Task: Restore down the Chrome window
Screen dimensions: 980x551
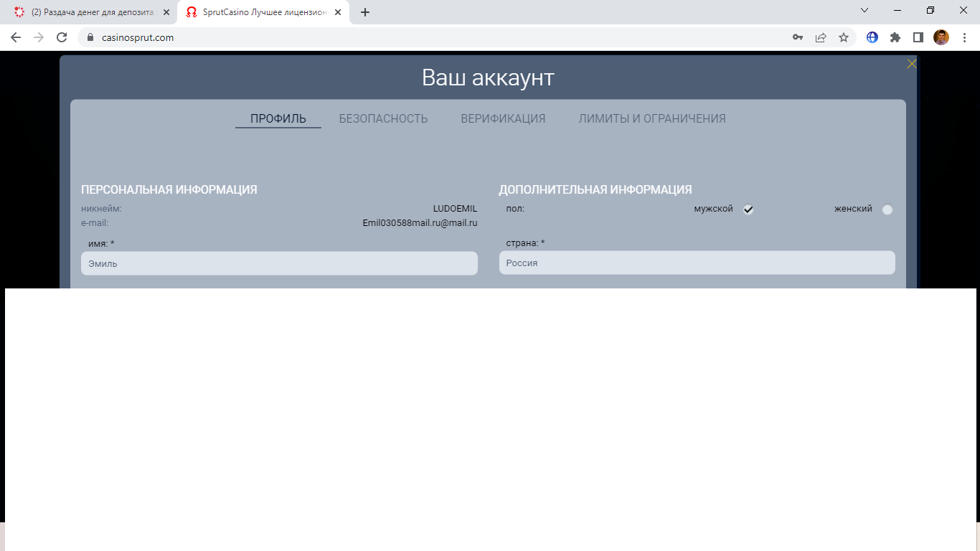Action: coord(930,10)
